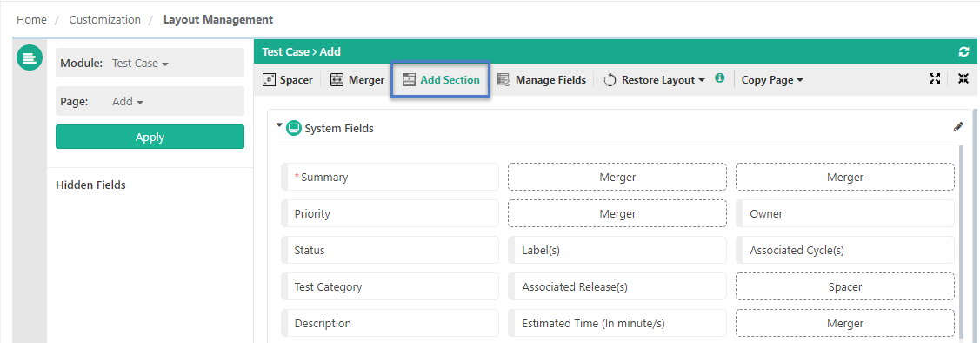Open the Copy Page dropdown
Screen dimensions: 980x343
pos(772,79)
